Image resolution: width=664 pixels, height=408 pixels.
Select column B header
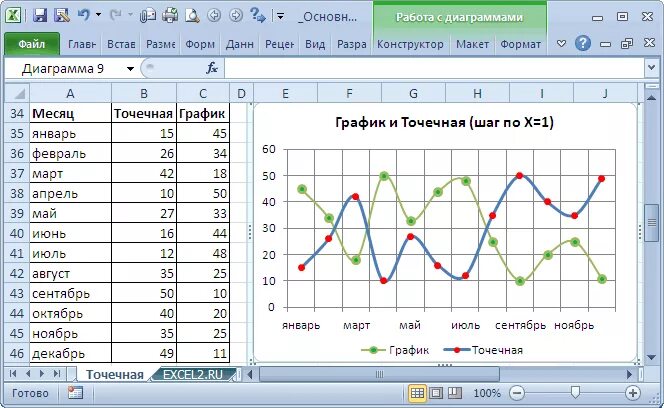coord(144,93)
